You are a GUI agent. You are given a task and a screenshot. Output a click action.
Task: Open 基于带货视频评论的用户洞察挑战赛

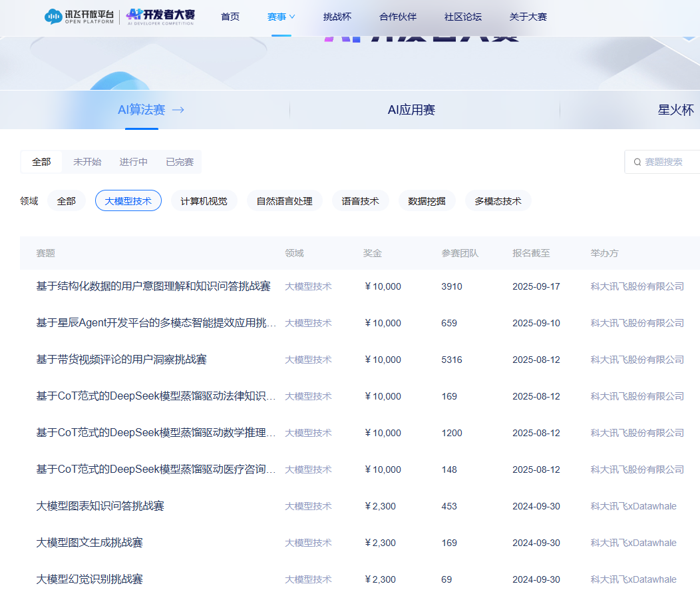coord(121,359)
